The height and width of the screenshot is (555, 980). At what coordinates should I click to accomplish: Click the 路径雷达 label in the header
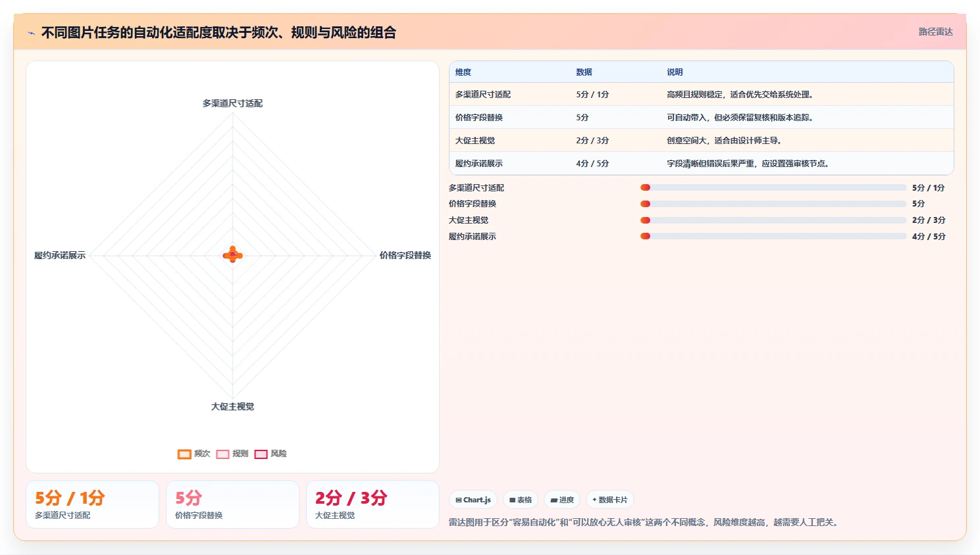[x=935, y=32]
